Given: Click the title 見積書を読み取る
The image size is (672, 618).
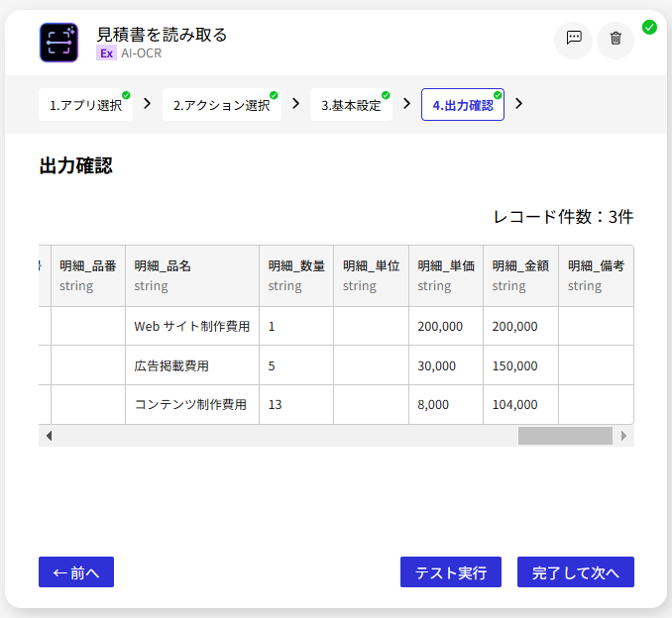Looking at the screenshot, I should point(162,35).
